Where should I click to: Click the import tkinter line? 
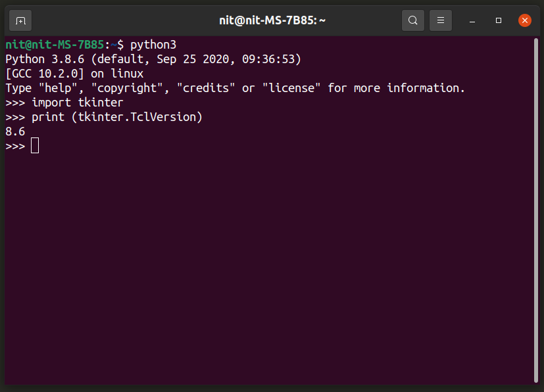[x=77, y=103]
